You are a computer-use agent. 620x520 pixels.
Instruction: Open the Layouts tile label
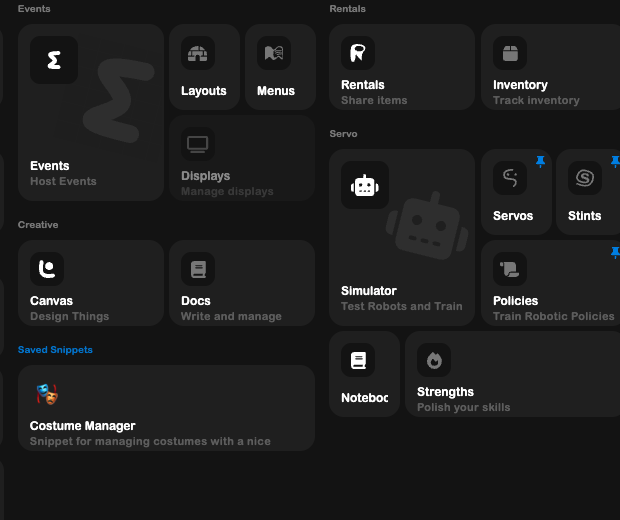pos(204,91)
